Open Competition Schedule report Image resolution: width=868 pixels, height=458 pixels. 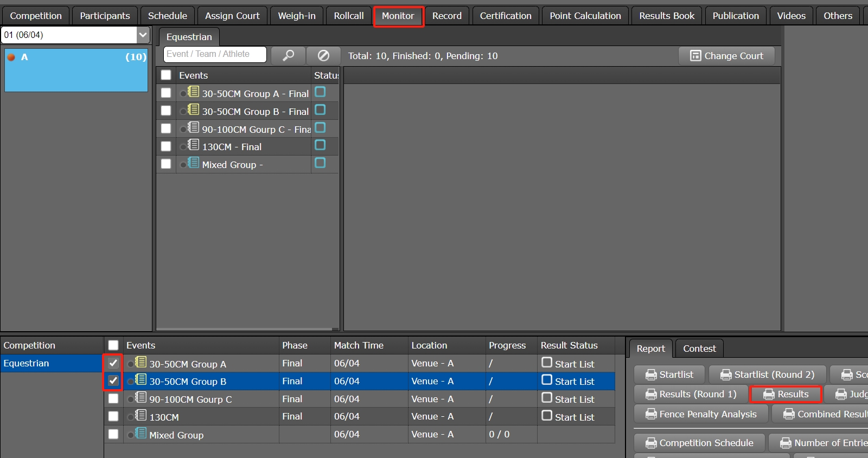[699, 443]
